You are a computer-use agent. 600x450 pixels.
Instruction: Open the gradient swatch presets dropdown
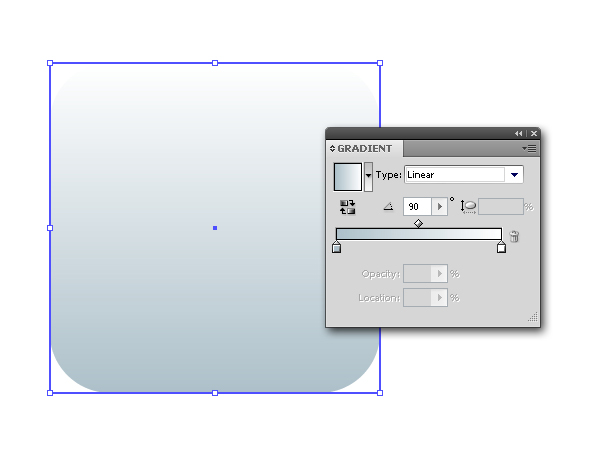click(x=368, y=177)
